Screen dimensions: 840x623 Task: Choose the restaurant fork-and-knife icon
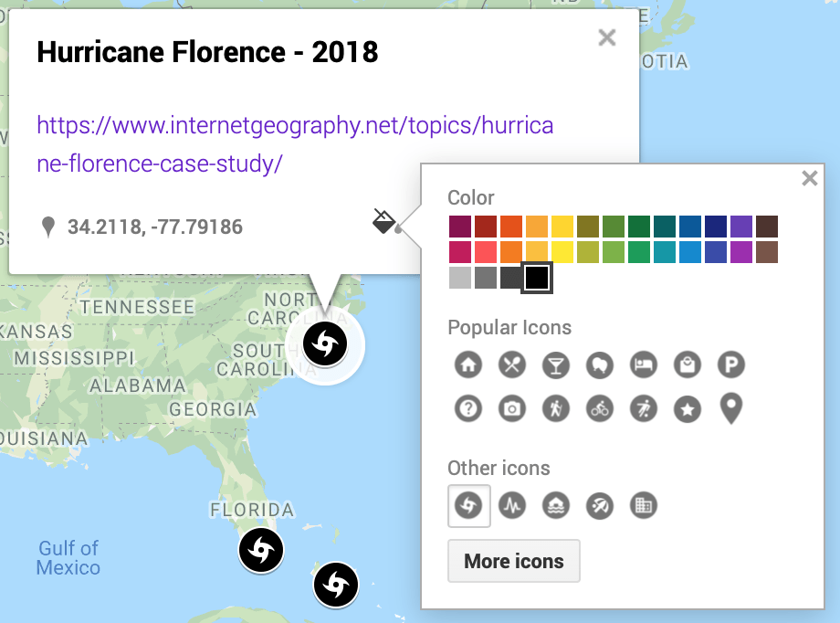512,365
